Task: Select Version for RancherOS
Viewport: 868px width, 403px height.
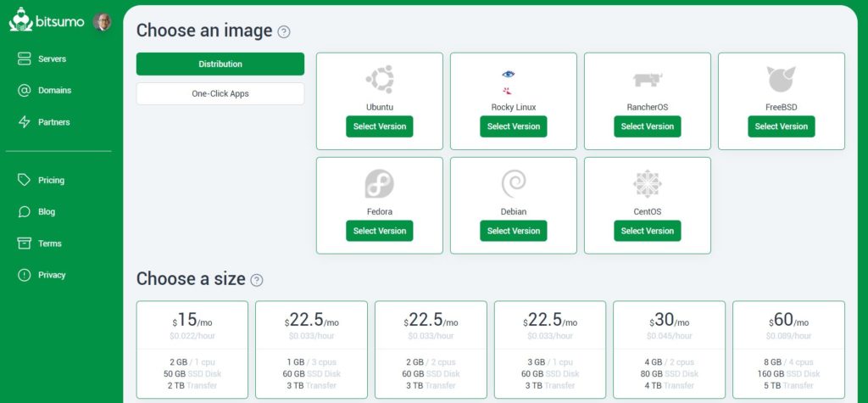Action: point(648,126)
